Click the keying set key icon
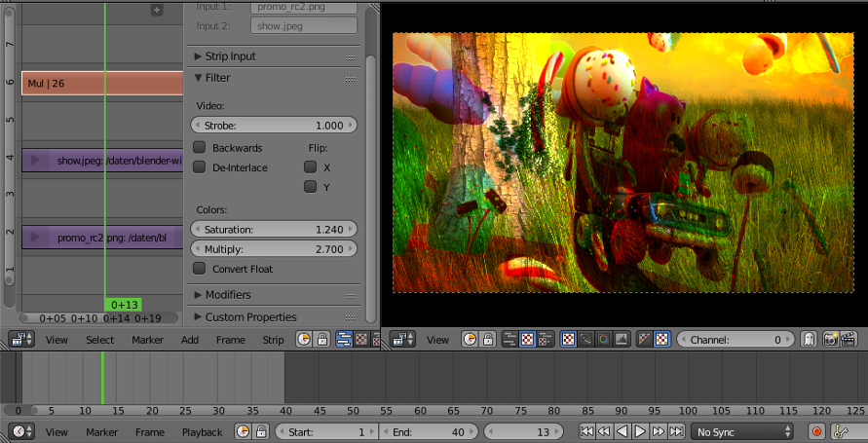 click(x=839, y=432)
